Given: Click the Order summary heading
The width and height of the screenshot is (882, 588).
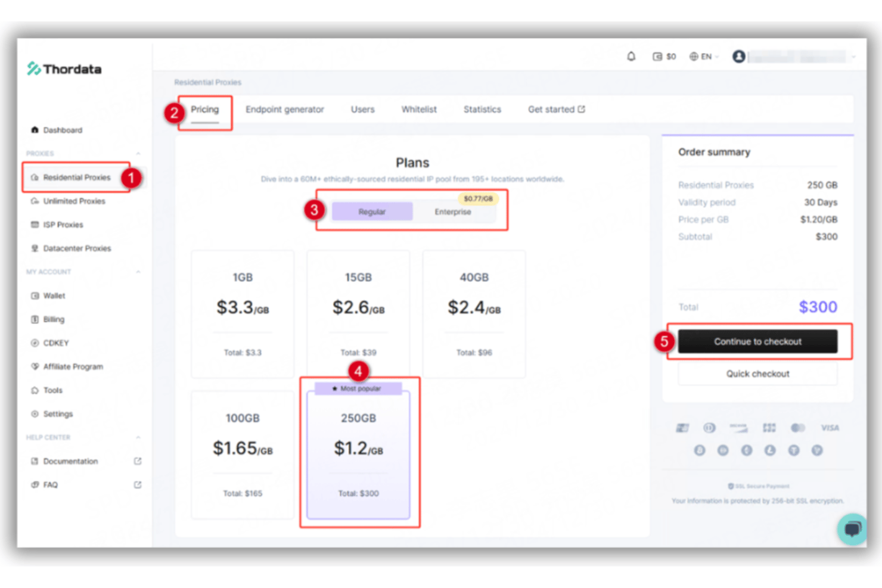Looking at the screenshot, I should point(714,152).
